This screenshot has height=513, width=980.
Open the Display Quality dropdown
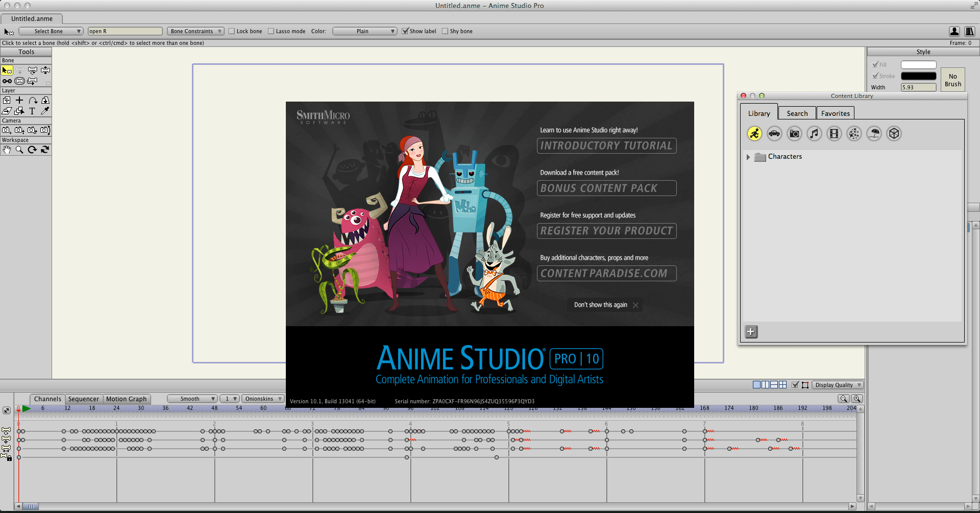click(838, 385)
